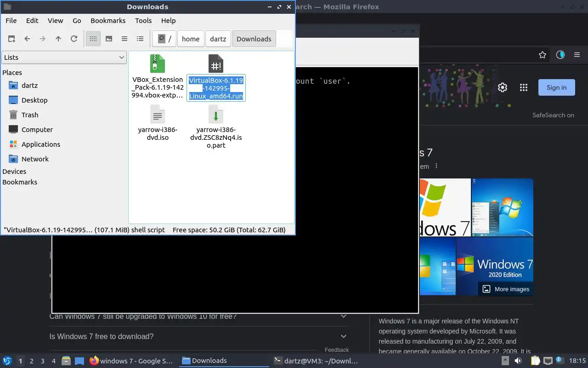Open knowledge panel more options dots
This screenshot has width=588, height=368.
[x=436, y=166]
